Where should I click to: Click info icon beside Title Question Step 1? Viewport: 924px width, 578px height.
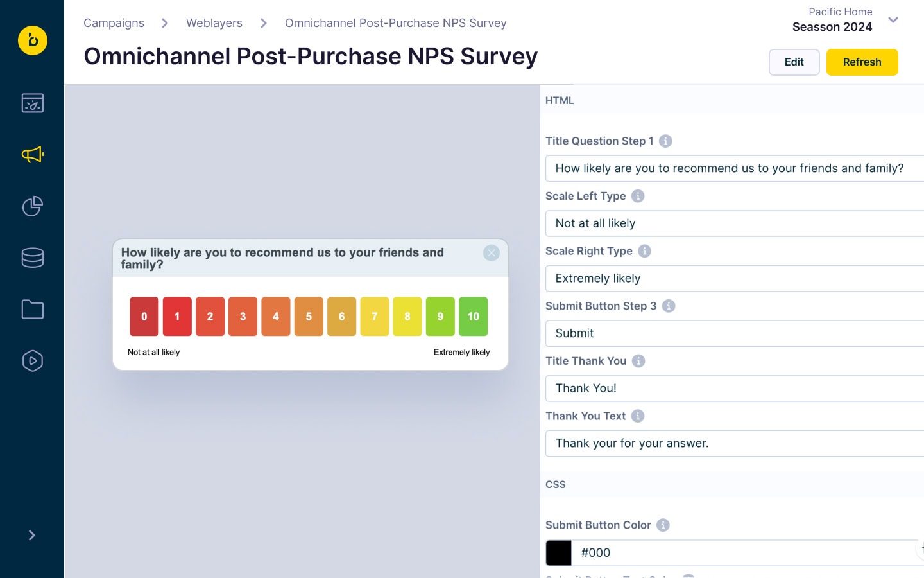pyautogui.click(x=665, y=141)
